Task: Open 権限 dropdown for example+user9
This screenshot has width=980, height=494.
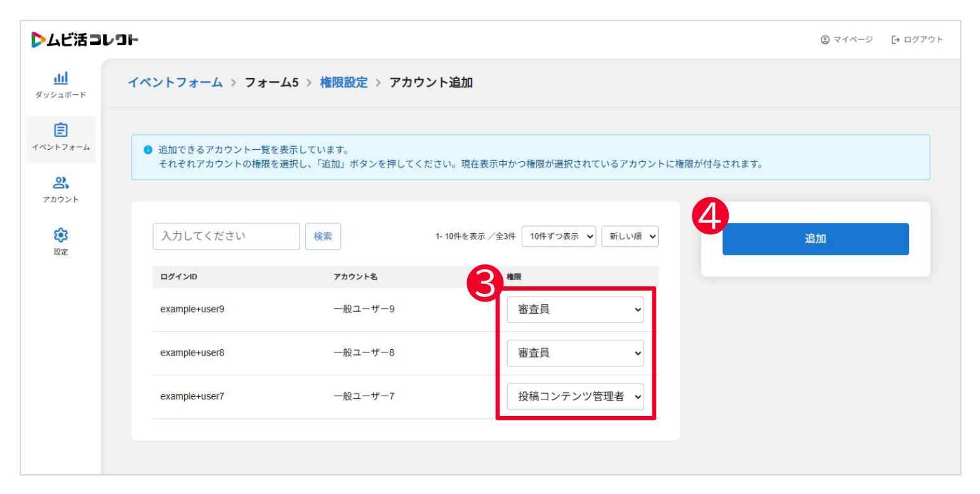Action: coord(575,310)
